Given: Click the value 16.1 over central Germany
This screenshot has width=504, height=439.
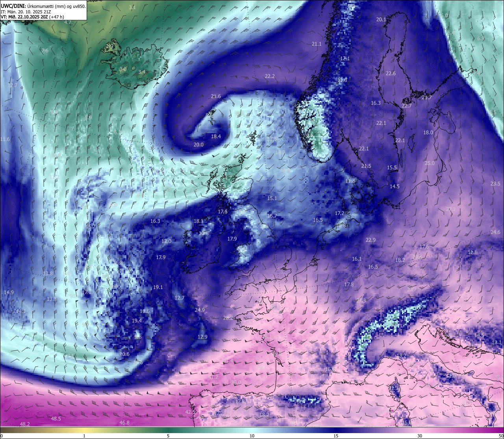Looking at the screenshot, I should [357, 259].
